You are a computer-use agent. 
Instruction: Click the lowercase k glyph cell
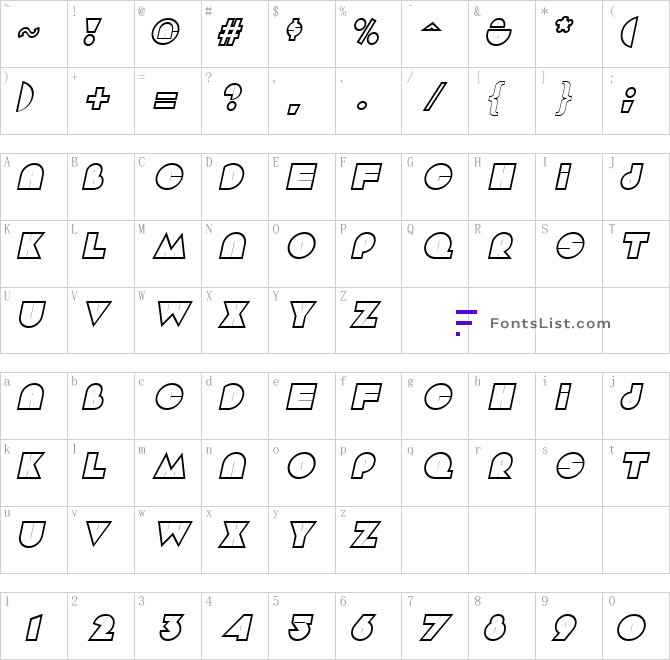coord(34,473)
